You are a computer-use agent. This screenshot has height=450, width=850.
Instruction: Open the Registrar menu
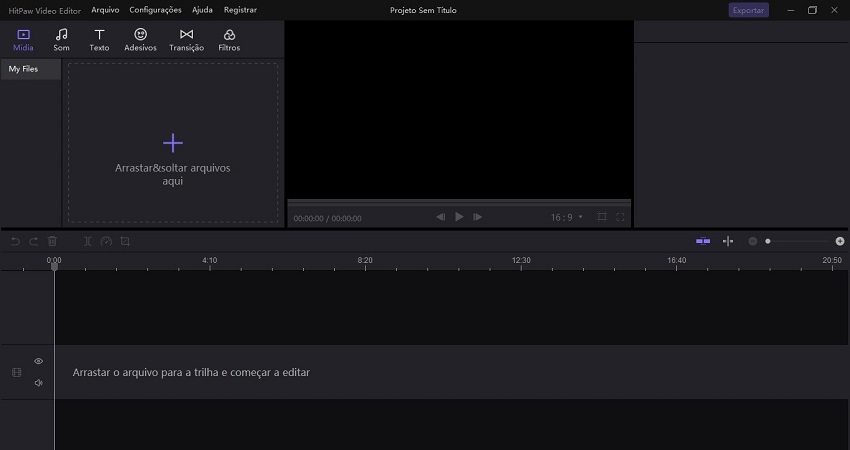coord(240,10)
